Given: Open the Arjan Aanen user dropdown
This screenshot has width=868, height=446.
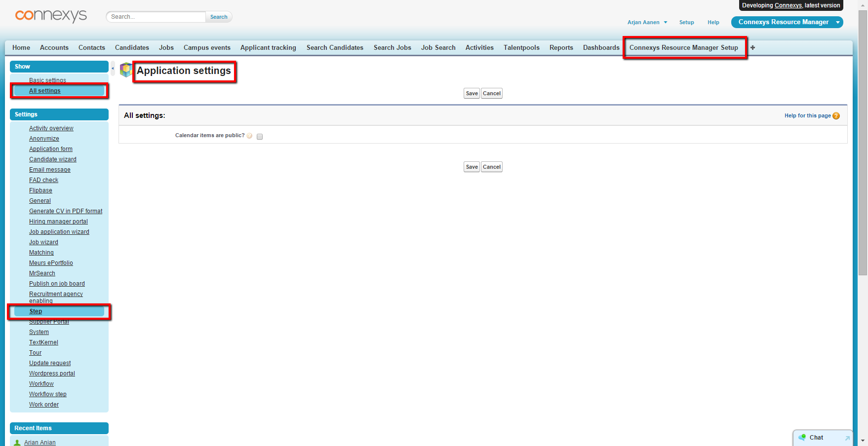Looking at the screenshot, I should (x=647, y=22).
